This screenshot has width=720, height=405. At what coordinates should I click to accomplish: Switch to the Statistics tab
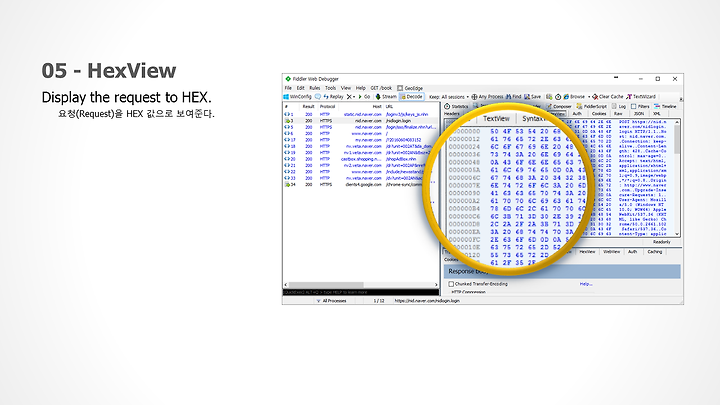click(x=456, y=107)
